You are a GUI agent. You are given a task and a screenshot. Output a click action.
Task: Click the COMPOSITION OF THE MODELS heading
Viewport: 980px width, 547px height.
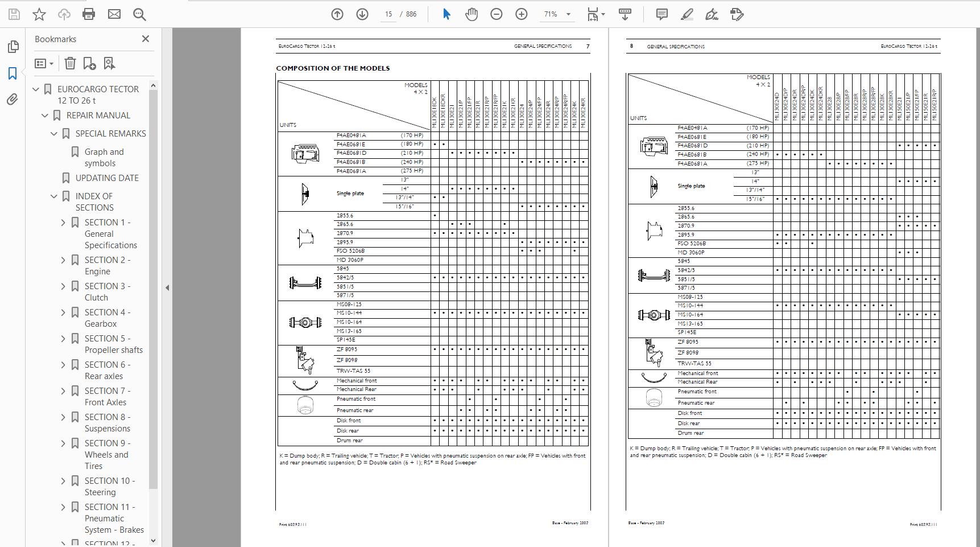point(333,68)
